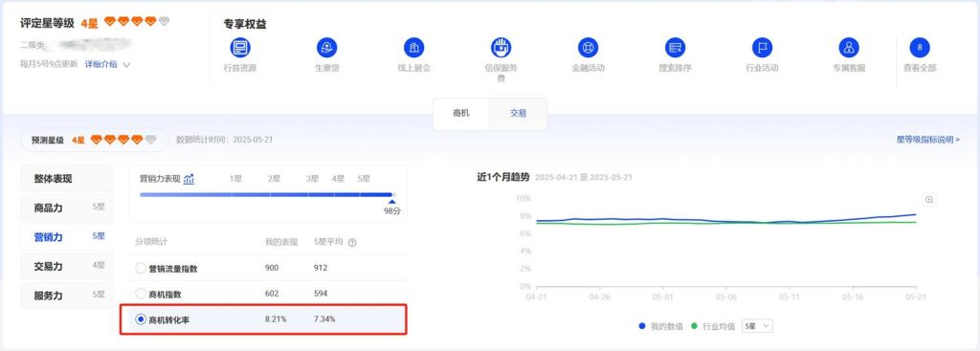This screenshot has width=980, height=351.
Task: Expand the 详细介绍 chevron
Action: [x=127, y=64]
